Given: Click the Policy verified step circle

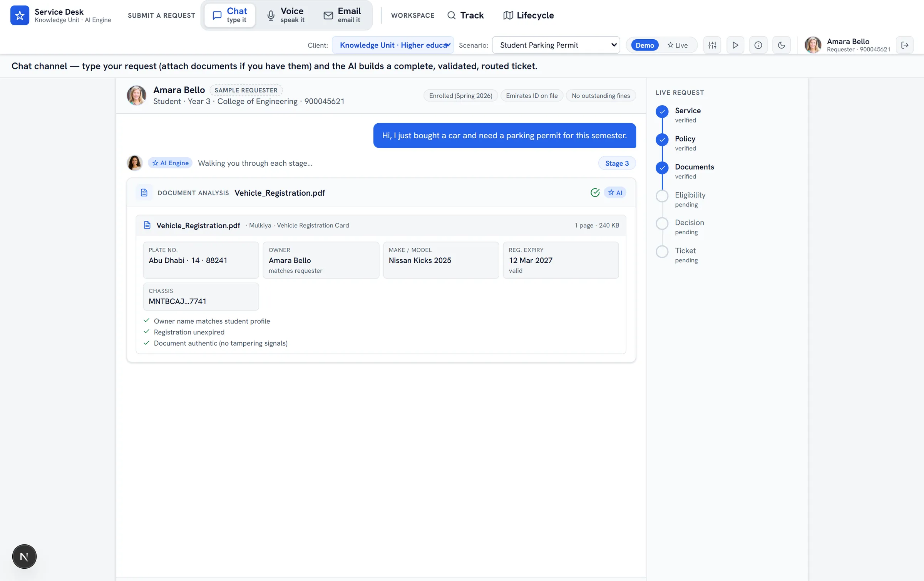Looking at the screenshot, I should pos(662,139).
